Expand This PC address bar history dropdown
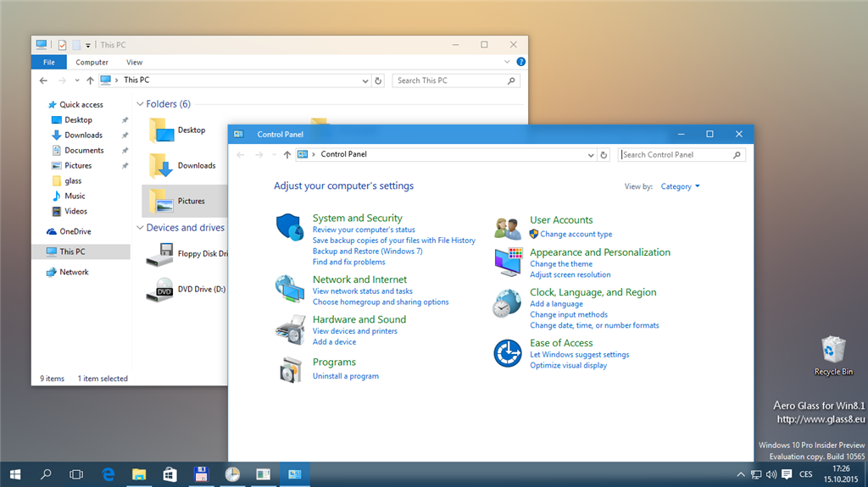The image size is (868, 487). (x=365, y=80)
